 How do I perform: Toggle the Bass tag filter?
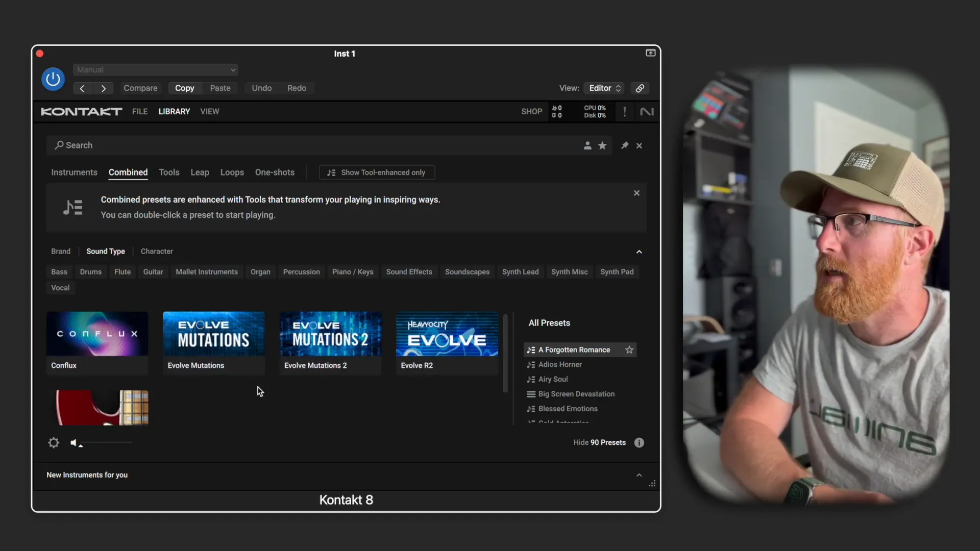point(59,272)
